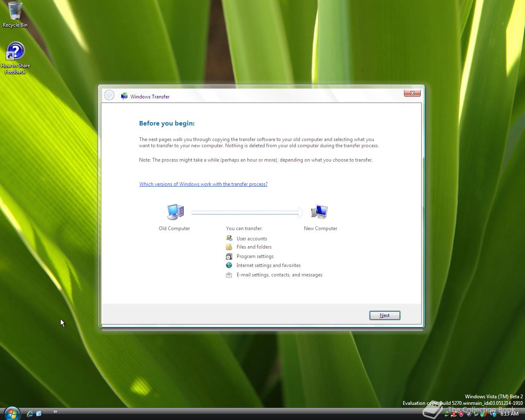The width and height of the screenshot is (525, 420).
Task: Open the Start menu orb
Action: click(11, 413)
